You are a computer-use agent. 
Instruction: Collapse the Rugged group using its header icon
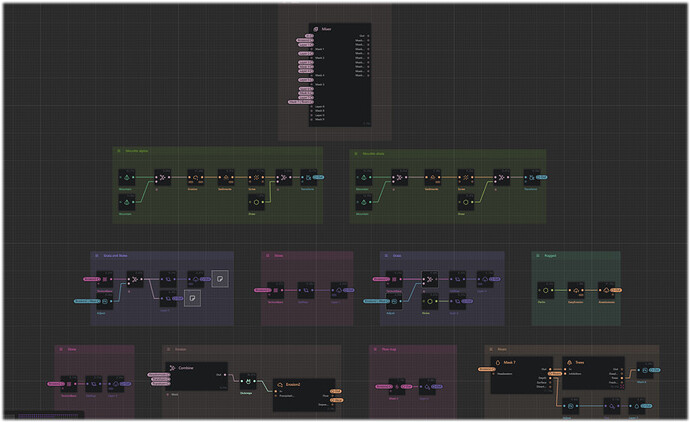[538, 256]
